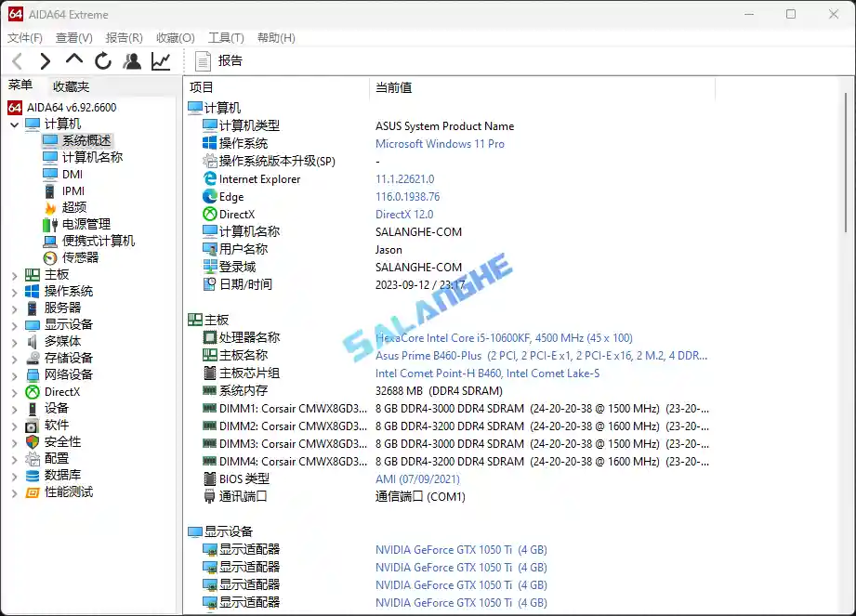
Task: Collapse the 计算机 tree node
Action: (x=13, y=124)
